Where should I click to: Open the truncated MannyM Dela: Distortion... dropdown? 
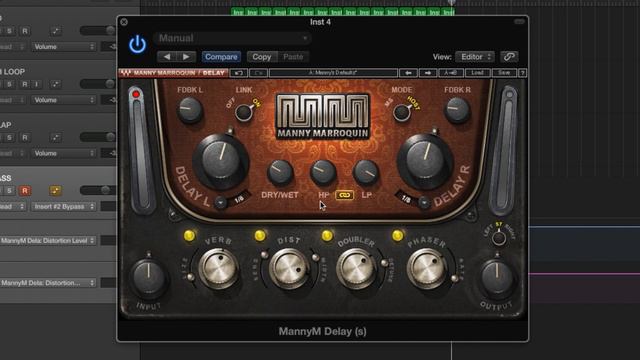(x=48, y=283)
